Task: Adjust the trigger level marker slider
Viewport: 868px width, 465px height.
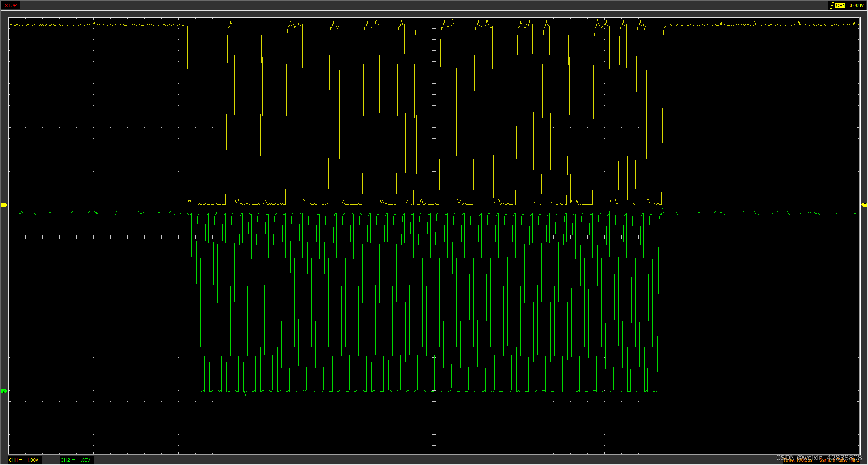Action: (865, 204)
